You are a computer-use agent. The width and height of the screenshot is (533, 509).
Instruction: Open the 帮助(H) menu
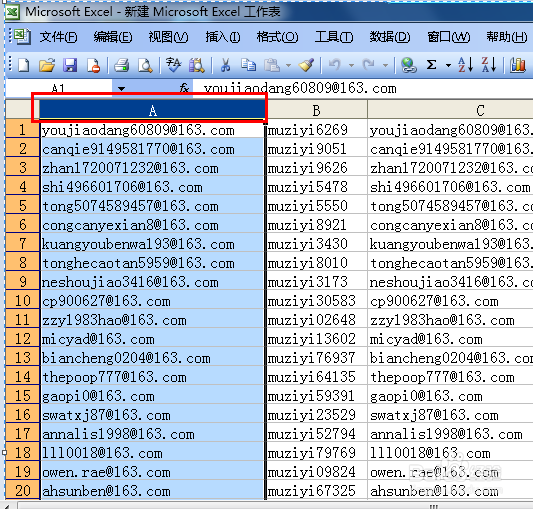click(x=506, y=37)
